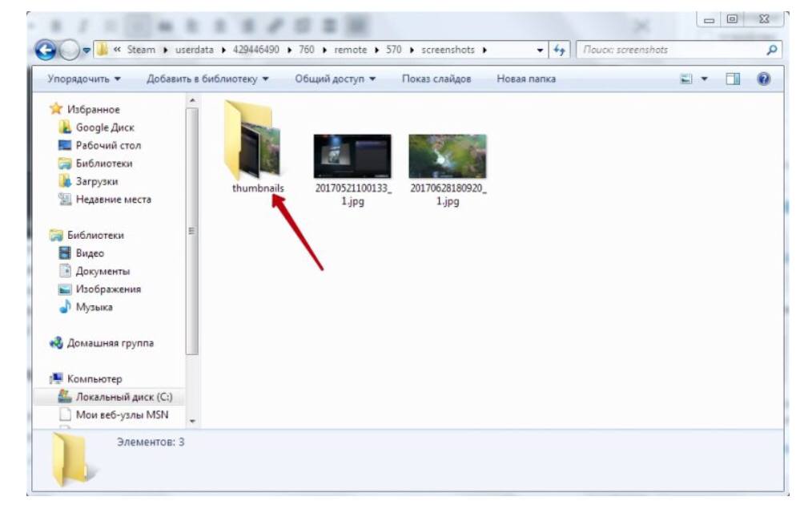Select Мои веб-узлы MSN
812x513 pixels.
pyautogui.click(x=122, y=414)
